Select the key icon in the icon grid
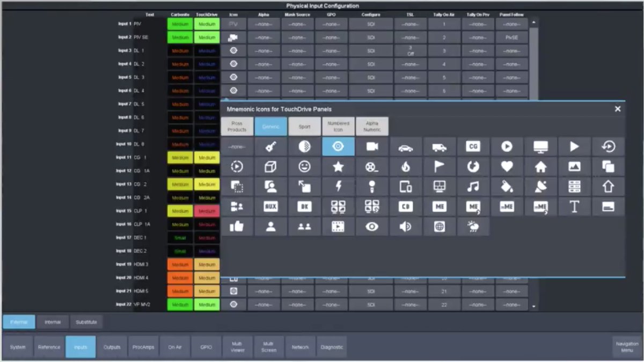Image resolution: width=644 pixels, height=362 pixels. tap(270, 146)
